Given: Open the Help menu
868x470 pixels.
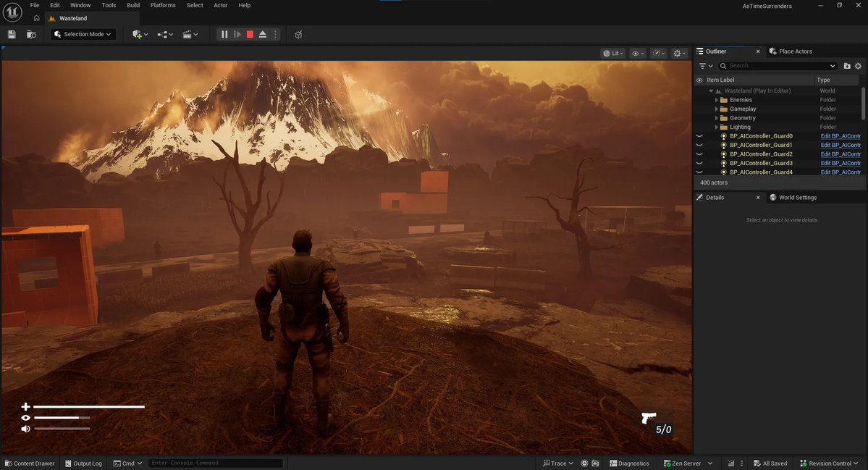Looking at the screenshot, I should click(x=244, y=5).
